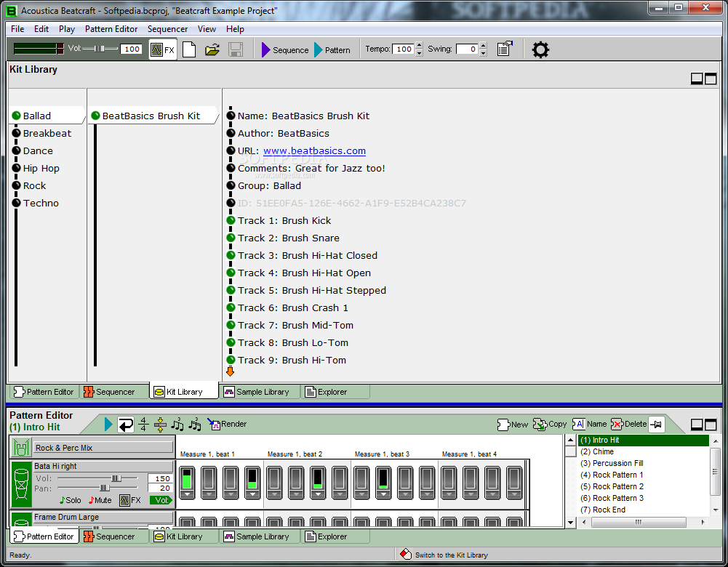Open the Sequencer menu in the menu bar
The height and width of the screenshot is (567, 728).
click(167, 29)
